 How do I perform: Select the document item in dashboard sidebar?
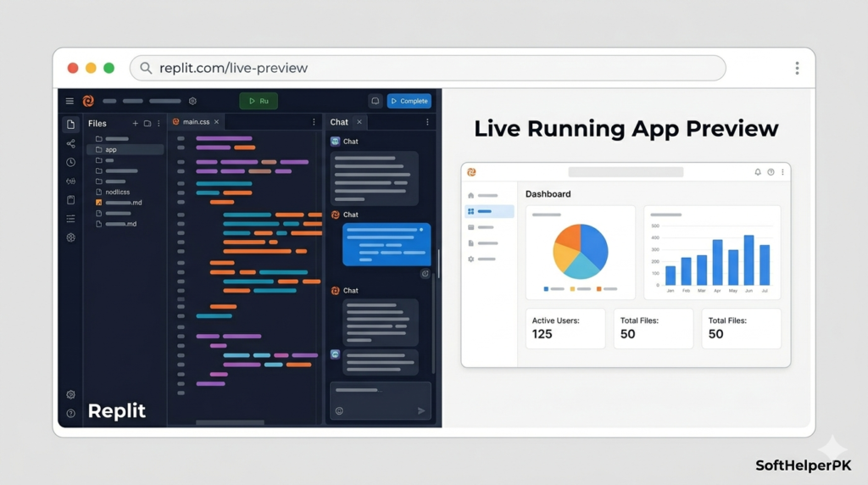483,243
